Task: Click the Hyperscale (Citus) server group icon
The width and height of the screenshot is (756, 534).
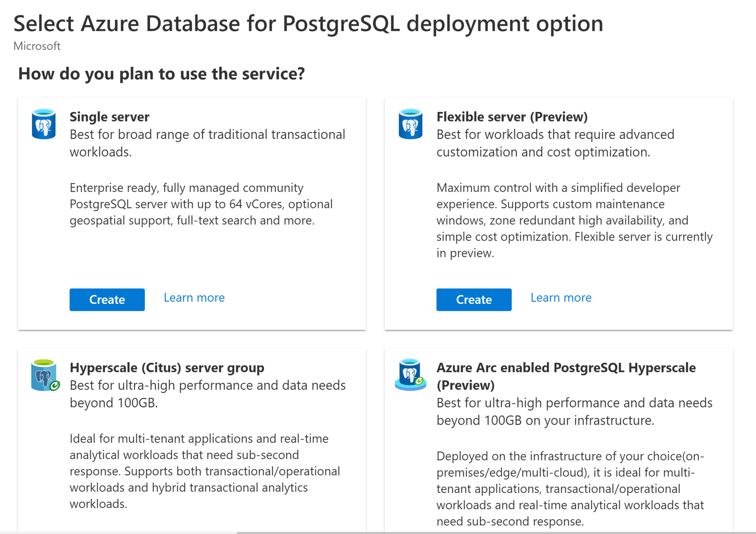Action: pyautogui.click(x=45, y=375)
